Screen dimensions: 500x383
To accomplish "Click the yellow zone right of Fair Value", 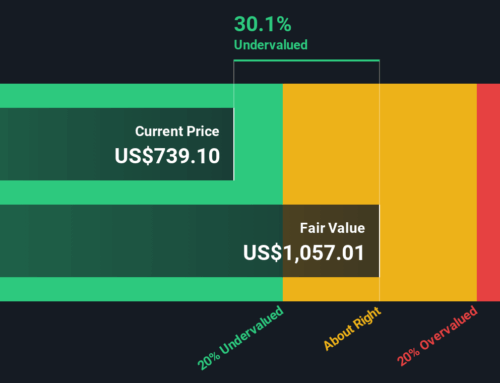I will pyautogui.click(x=428, y=192).
